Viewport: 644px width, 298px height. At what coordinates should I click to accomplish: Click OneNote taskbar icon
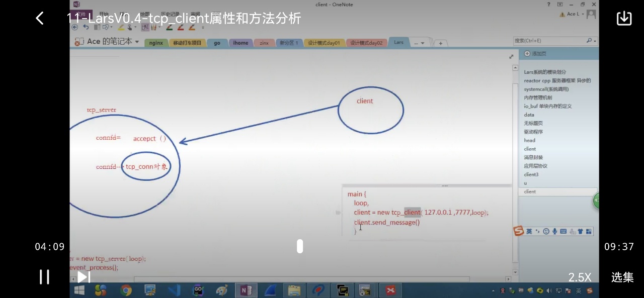(x=246, y=290)
